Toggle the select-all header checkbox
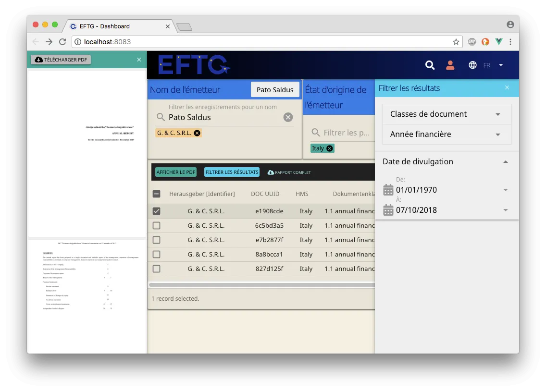Image resolution: width=546 pixels, height=392 pixels. point(156,194)
